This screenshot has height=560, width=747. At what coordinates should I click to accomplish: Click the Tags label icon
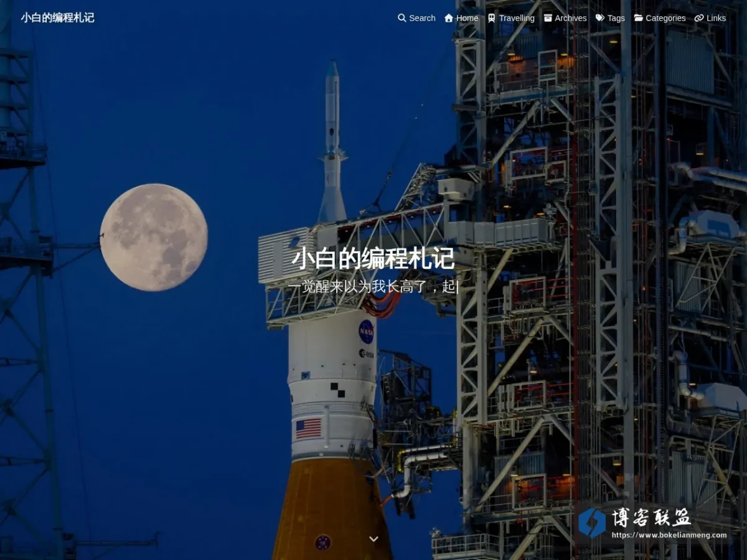coord(600,18)
